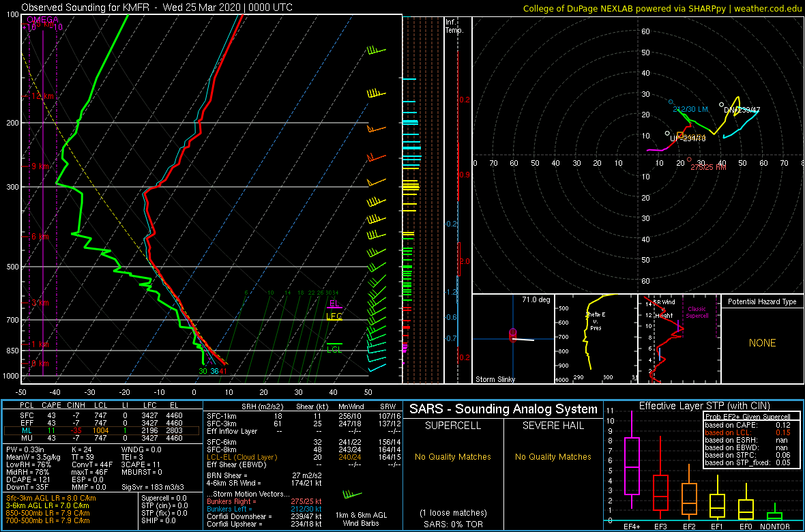Click the BRN Shear = label

point(226,475)
